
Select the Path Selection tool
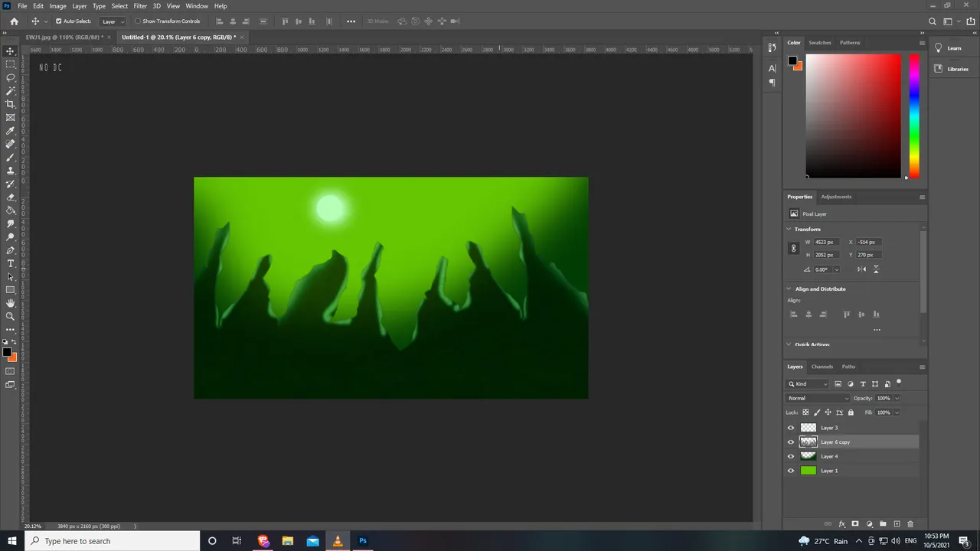[10, 276]
